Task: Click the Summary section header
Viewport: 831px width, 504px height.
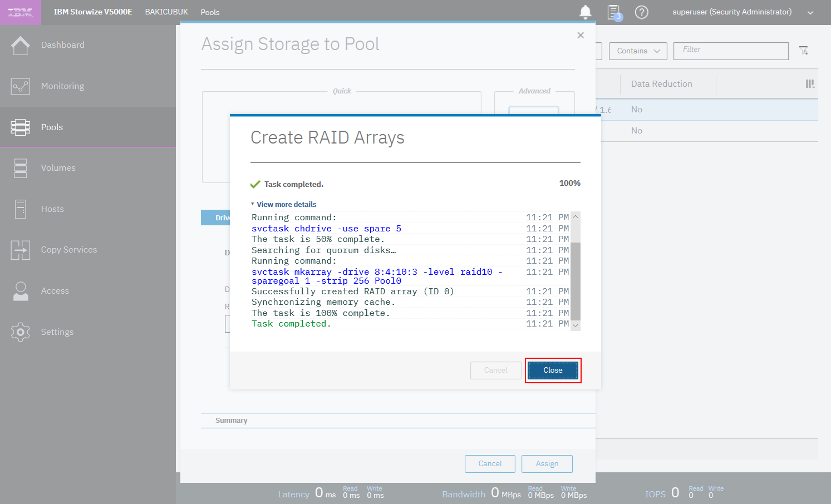Action: (231, 421)
